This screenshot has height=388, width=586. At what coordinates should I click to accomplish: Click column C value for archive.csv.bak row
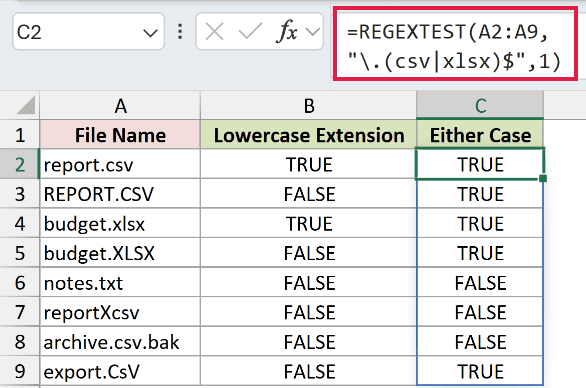(x=480, y=342)
